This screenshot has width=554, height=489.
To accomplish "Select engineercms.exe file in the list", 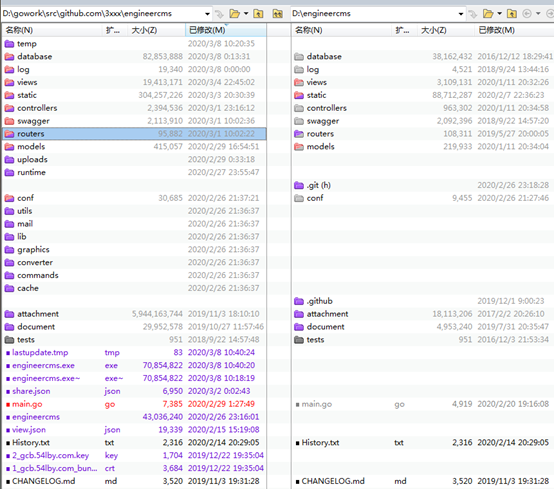I will [43, 365].
